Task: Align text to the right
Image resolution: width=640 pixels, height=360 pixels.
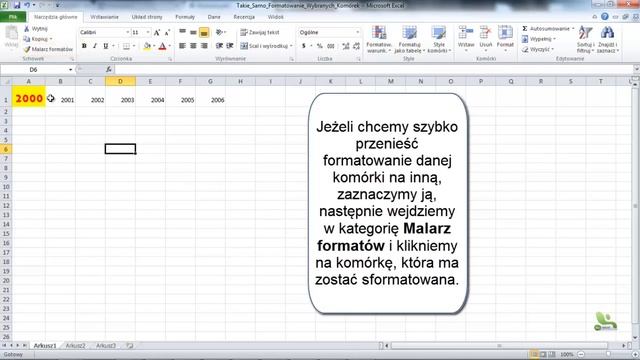Action: (204, 46)
